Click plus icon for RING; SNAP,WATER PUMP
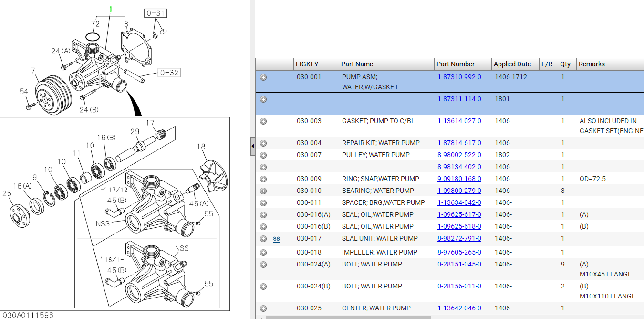 click(263, 179)
